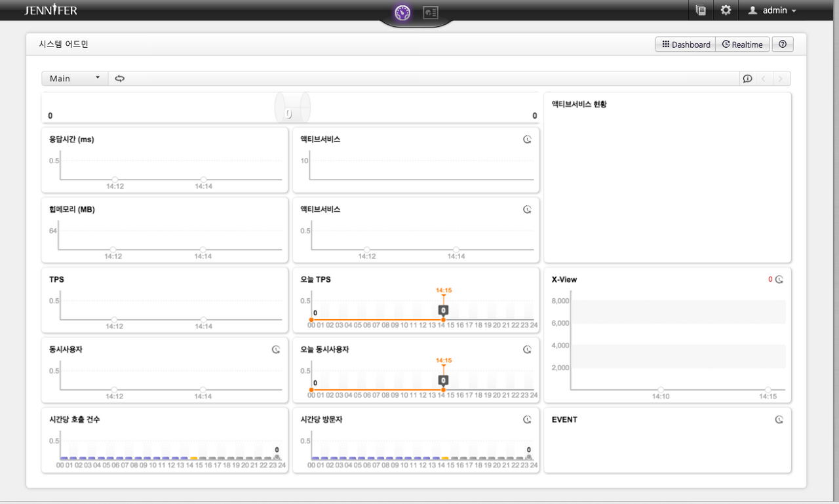Click the previous page chevron arrow
Image resolution: width=839 pixels, height=504 pixels.
pos(764,79)
